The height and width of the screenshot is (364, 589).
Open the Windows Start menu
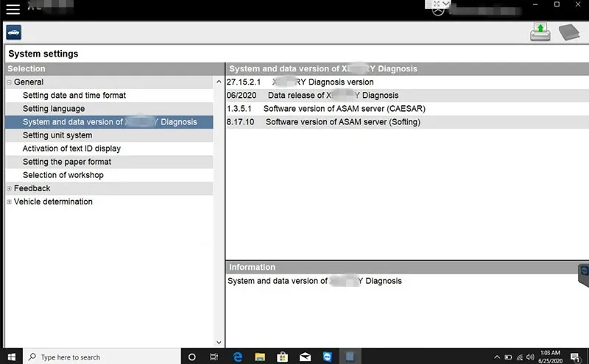pyautogui.click(x=12, y=357)
